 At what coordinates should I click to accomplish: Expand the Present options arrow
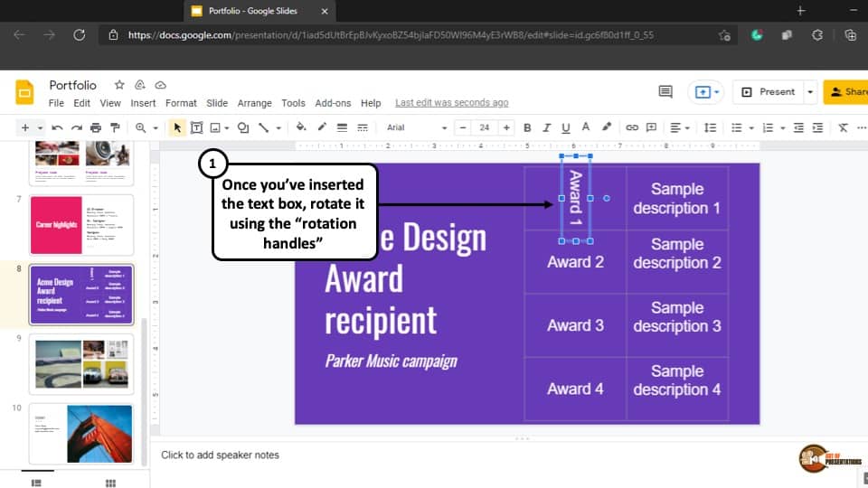810,92
